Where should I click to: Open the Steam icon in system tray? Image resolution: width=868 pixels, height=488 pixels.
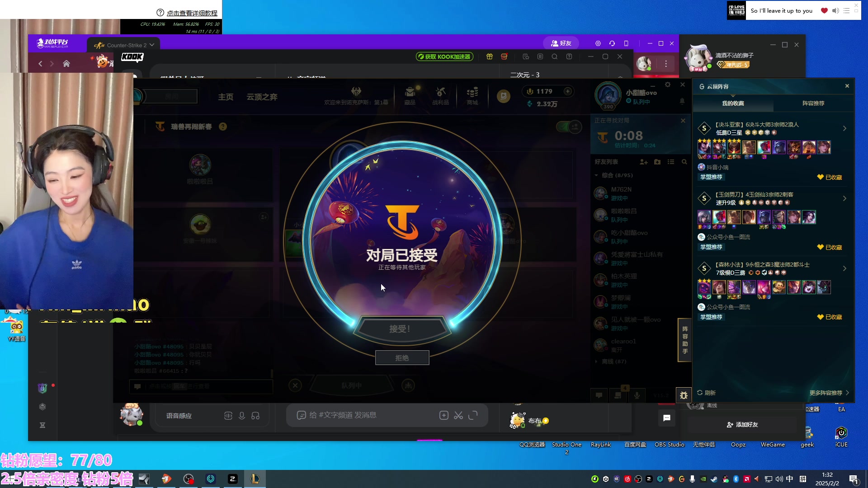(x=714, y=479)
